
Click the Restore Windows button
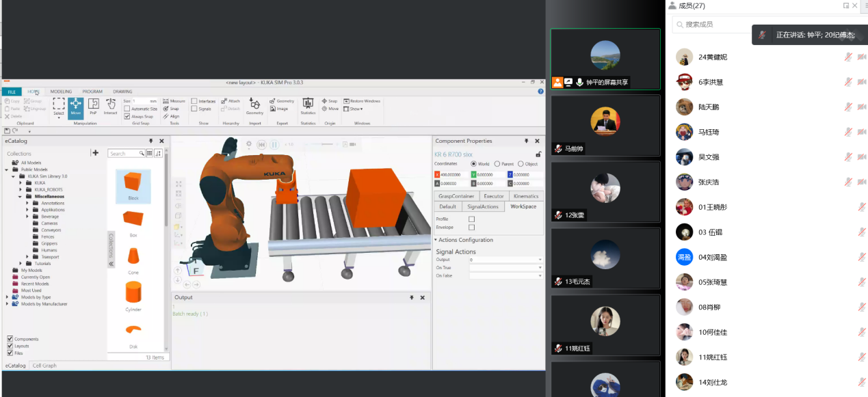pyautogui.click(x=362, y=101)
